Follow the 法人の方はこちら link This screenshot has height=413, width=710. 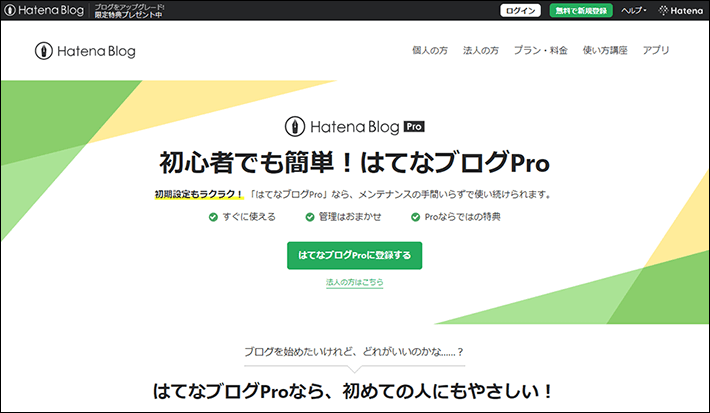355,282
